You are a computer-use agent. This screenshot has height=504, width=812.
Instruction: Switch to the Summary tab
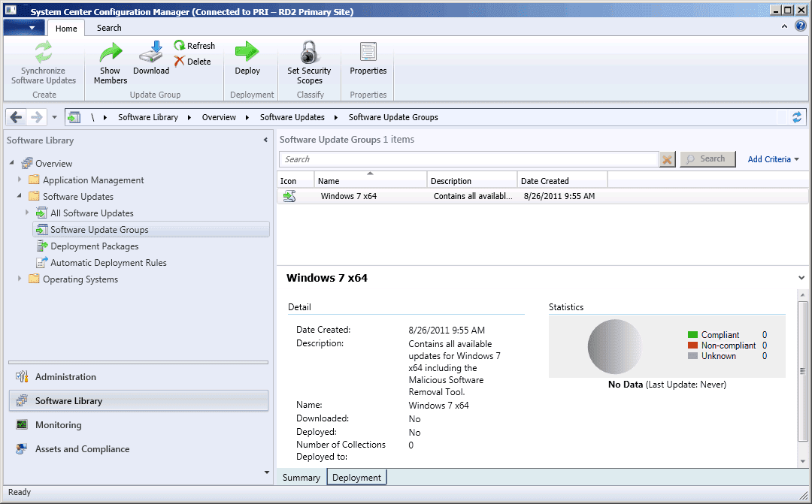pos(301,478)
